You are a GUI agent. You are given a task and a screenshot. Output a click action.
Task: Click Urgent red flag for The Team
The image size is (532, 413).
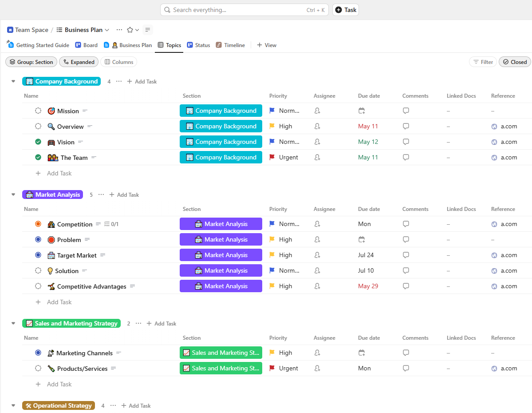click(272, 158)
